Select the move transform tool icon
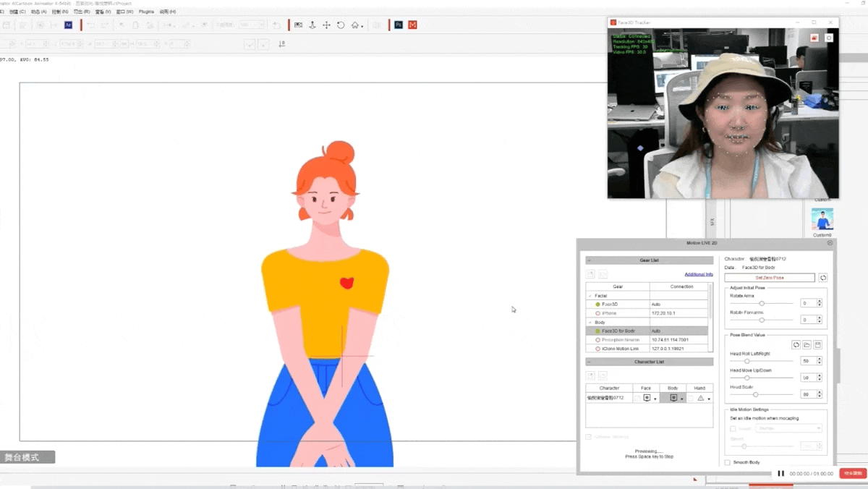868x489 pixels. (326, 25)
